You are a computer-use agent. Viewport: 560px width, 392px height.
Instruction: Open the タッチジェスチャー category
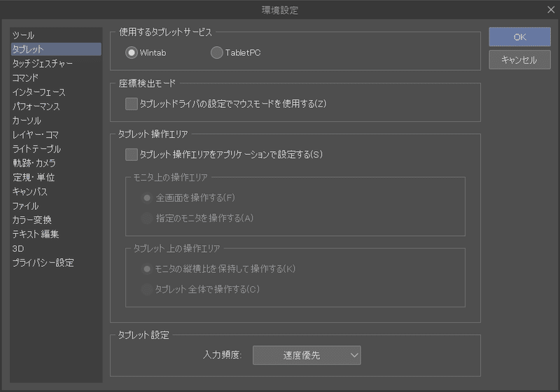click(56, 64)
